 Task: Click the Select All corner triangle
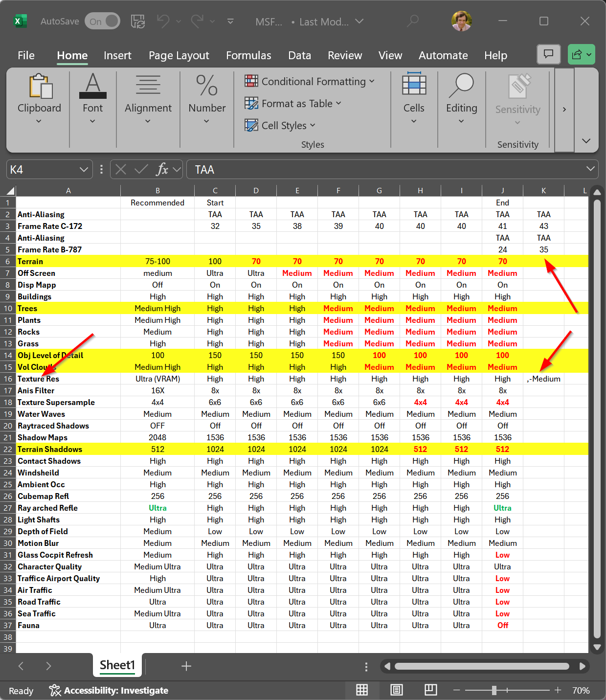pos(11,191)
